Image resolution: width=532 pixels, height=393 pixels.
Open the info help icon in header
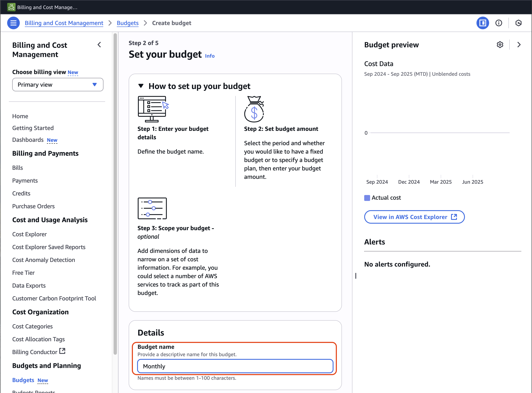(x=499, y=23)
